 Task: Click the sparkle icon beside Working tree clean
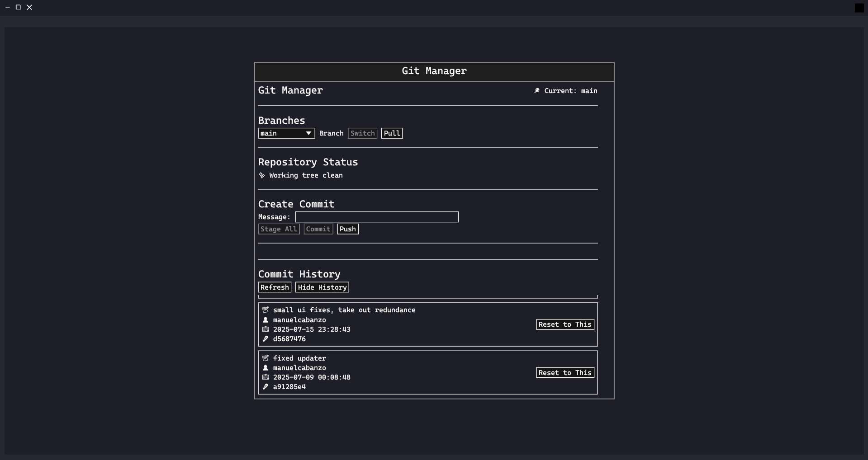tap(262, 175)
